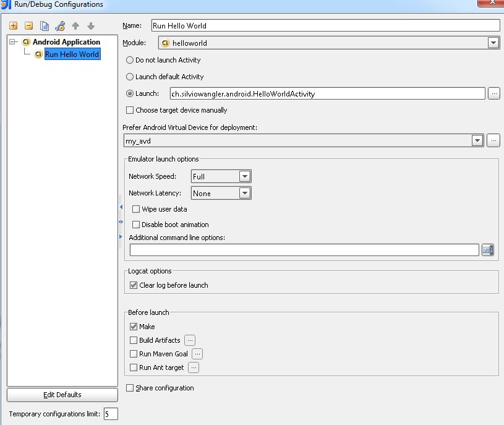504x425 pixels.
Task: Expand the left panel via lower splitter arrow
Action: [x=121, y=236]
